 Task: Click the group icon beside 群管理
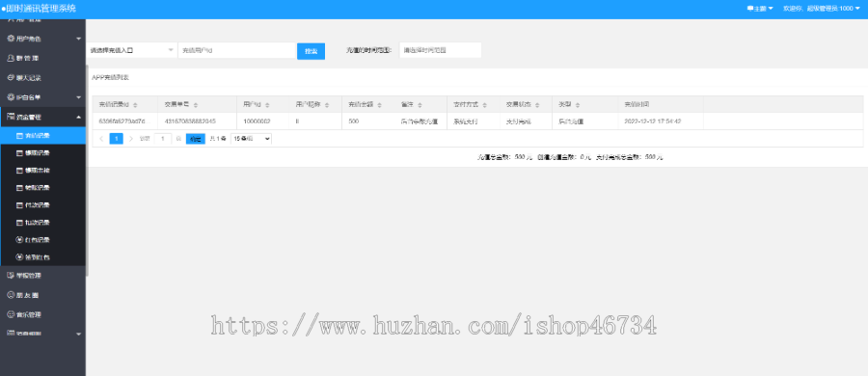pyautogui.click(x=10, y=58)
